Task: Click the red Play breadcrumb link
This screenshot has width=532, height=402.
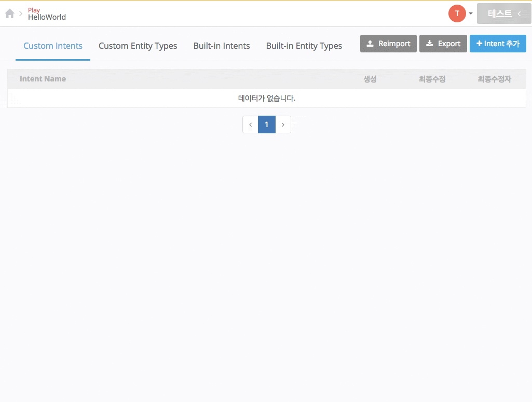Action: [34, 10]
